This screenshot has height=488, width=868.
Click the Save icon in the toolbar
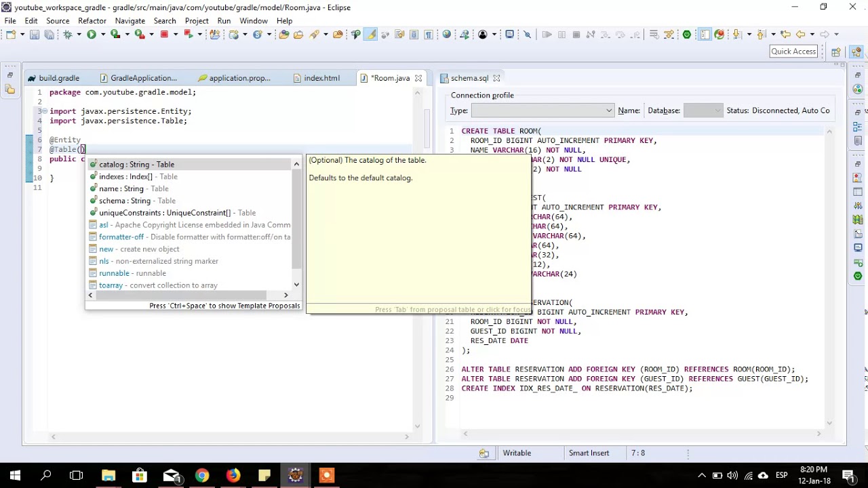click(34, 35)
